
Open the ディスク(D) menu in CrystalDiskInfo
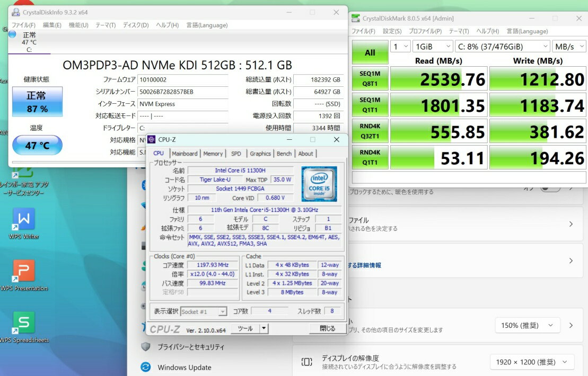[x=136, y=25]
